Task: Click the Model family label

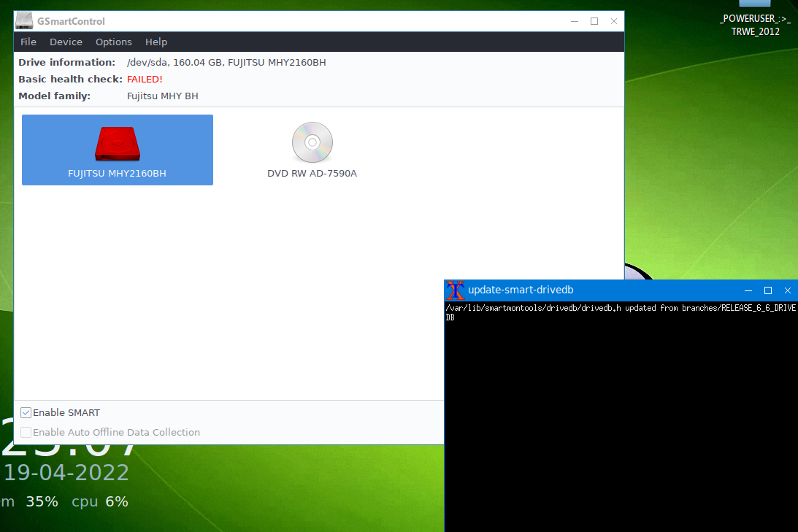Action: point(55,96)
